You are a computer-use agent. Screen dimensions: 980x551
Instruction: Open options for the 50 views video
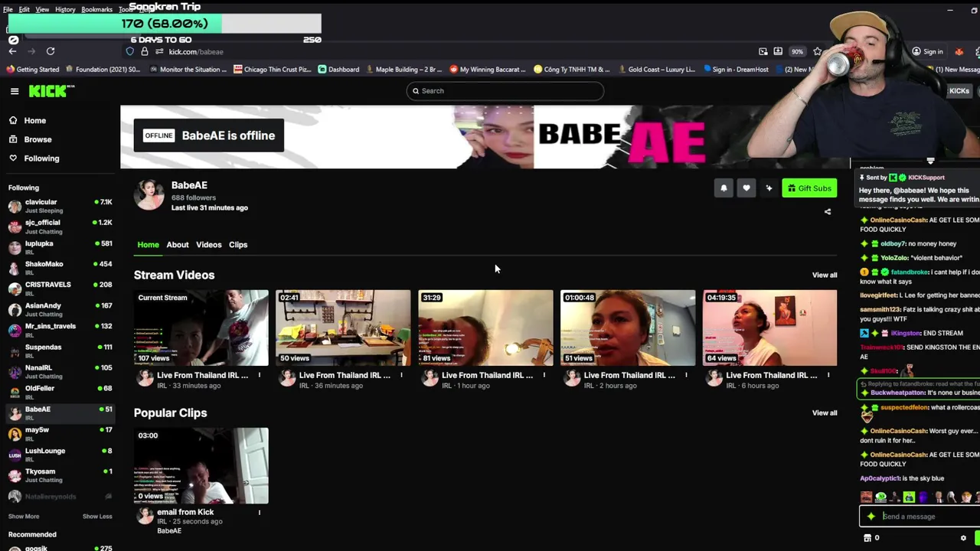coord(401,375)
